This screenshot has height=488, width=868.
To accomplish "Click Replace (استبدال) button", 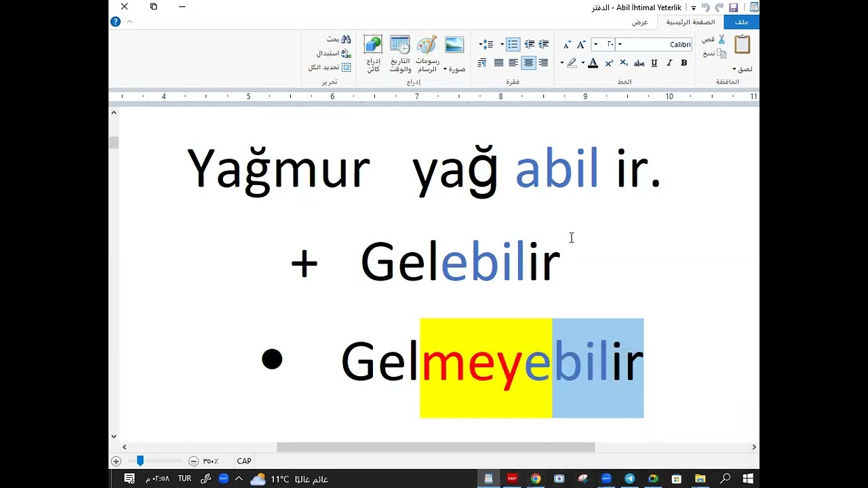I will pos(334,53).
